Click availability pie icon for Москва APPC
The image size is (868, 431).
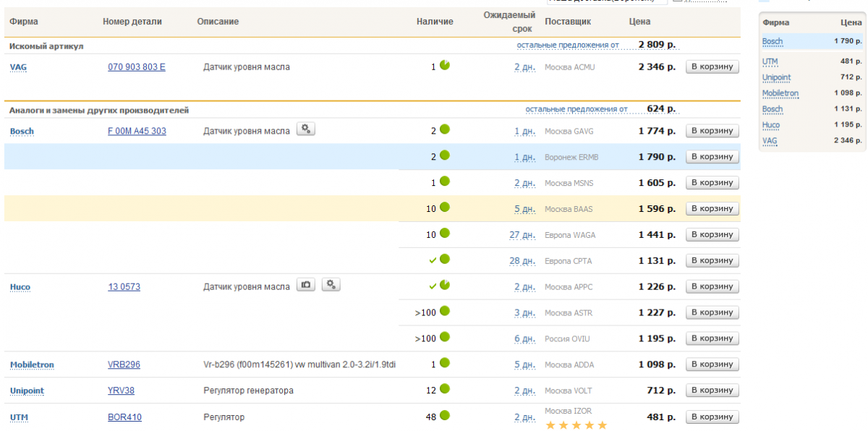pos(445,285)
